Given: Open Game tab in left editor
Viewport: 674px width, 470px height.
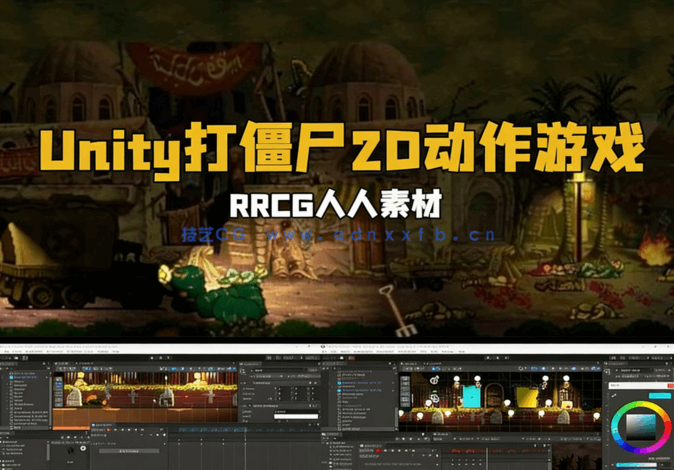Looking at the screenshot, I should click(85, 363).
